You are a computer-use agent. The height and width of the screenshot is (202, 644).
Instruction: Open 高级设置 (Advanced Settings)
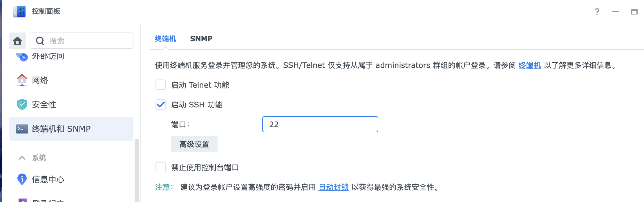pos(194,144)
